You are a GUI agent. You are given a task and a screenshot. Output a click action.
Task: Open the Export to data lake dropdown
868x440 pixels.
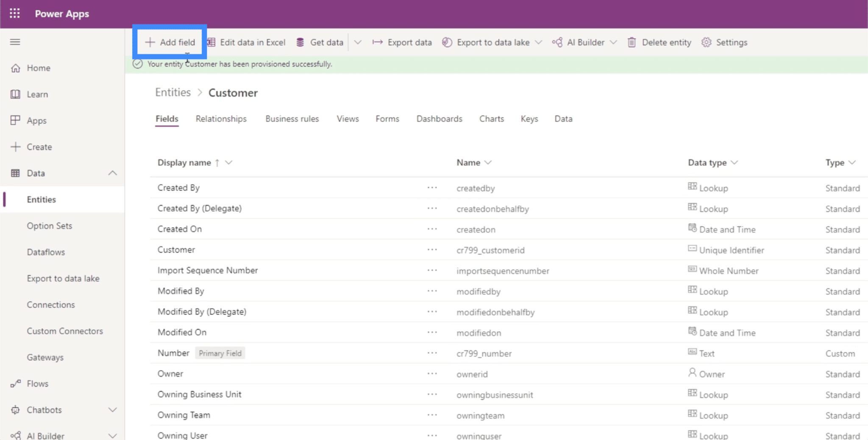(x=538, y=42)
